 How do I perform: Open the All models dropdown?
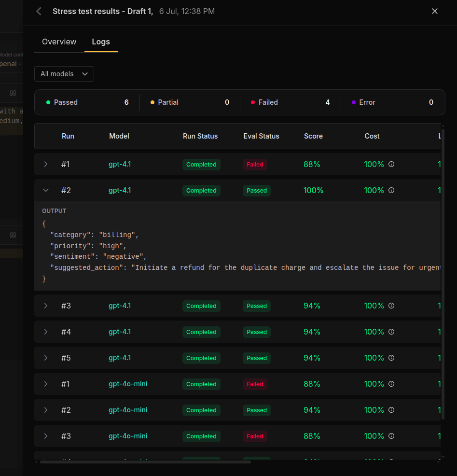pyautogui.click(x=64, y=74)
